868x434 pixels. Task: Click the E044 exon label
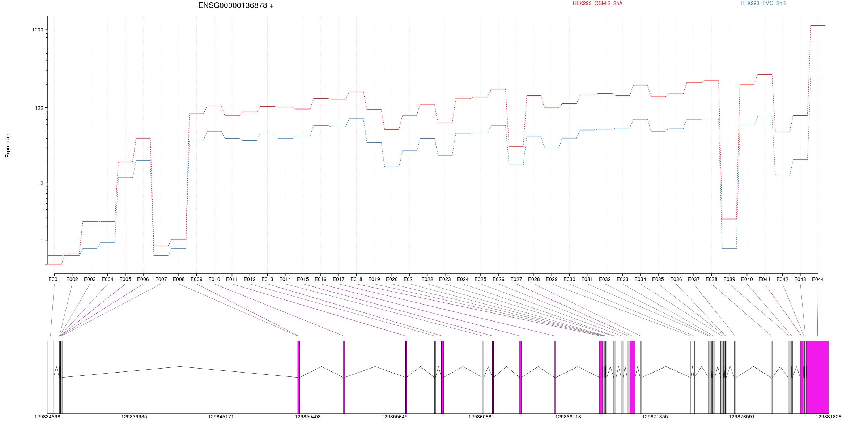tap(818, 279)
